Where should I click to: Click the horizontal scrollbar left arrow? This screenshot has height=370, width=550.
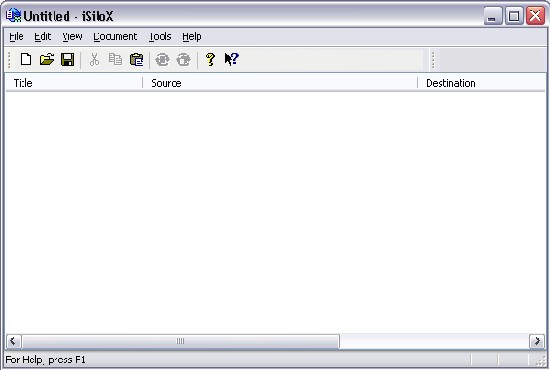[x=13, y=341]
